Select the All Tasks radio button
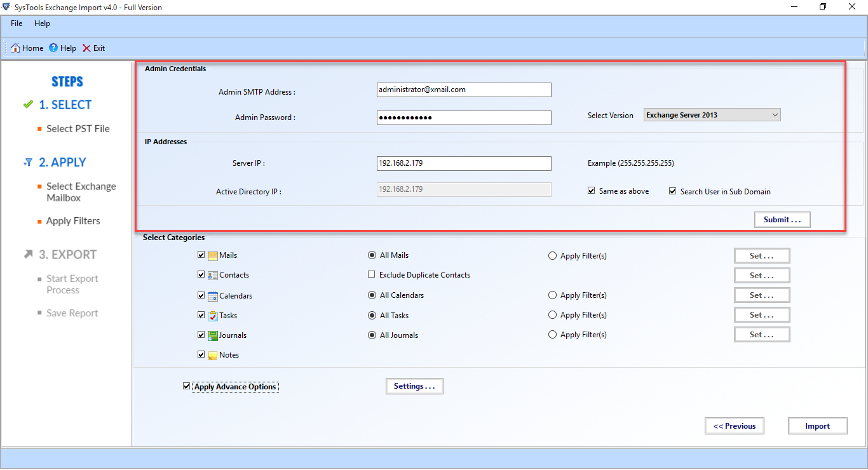The height and width of the screenshot is (470, 868). pos(372,315)
